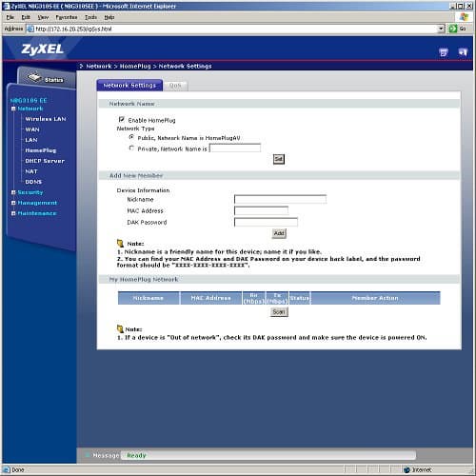476x476 pixels.
Task: Expand the Management tree section
Action: pyautogui.click(x=13, y=203)
